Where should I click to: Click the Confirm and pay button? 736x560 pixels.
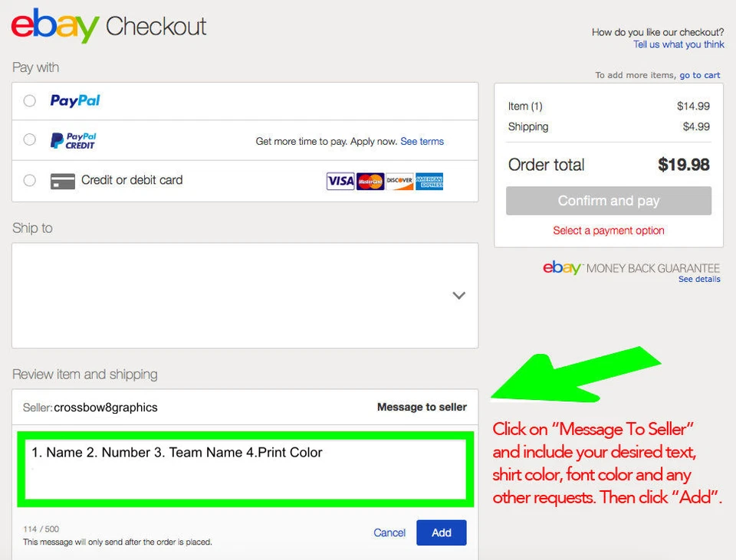coord(608,201)
